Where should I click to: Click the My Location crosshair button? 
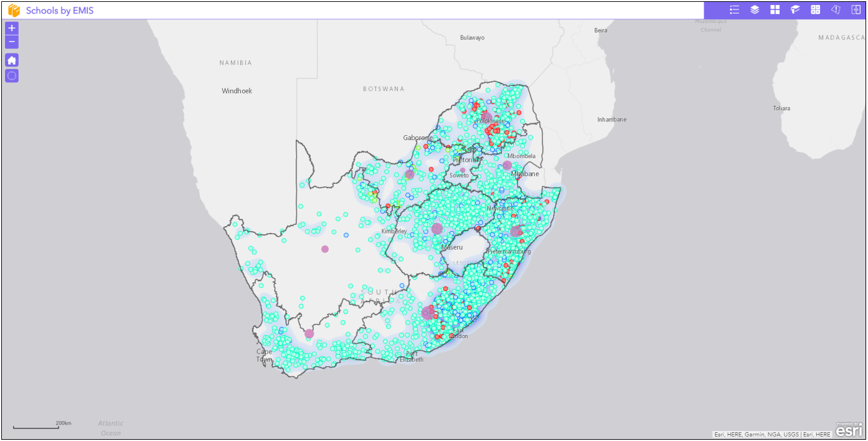point(12,76)
